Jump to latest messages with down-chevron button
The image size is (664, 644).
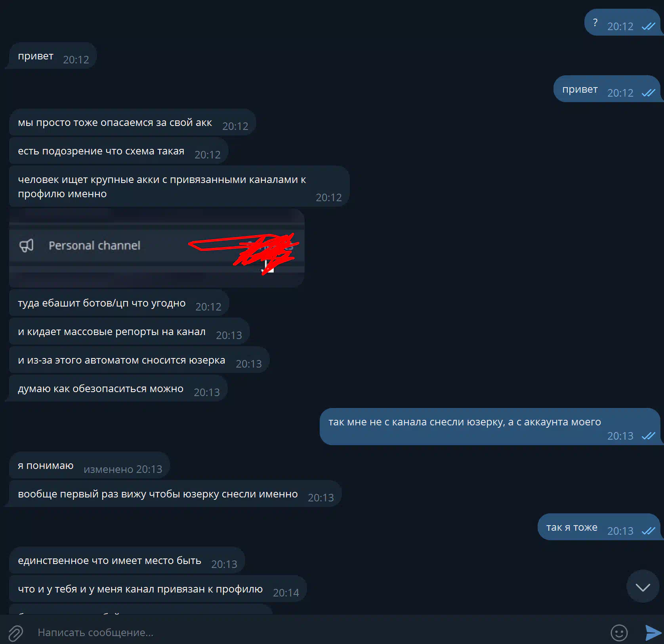click(x=643, y=587)
